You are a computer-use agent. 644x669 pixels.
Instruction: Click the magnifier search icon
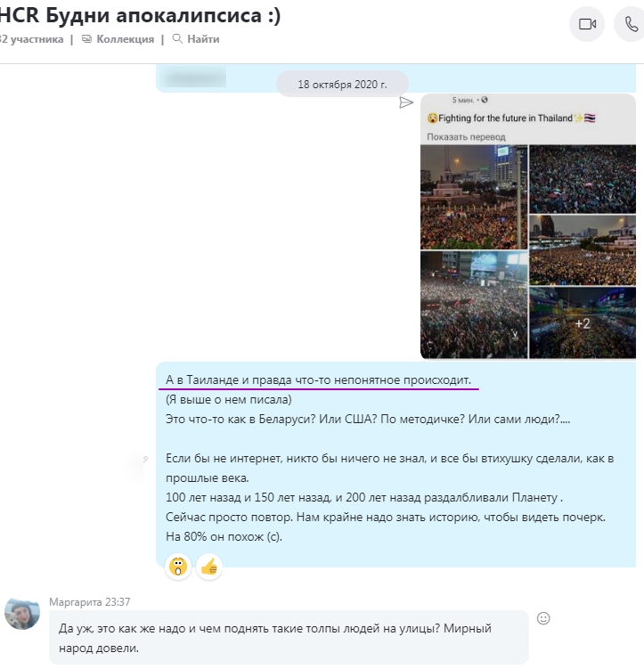pyautogui.click(x=177, y=39)
